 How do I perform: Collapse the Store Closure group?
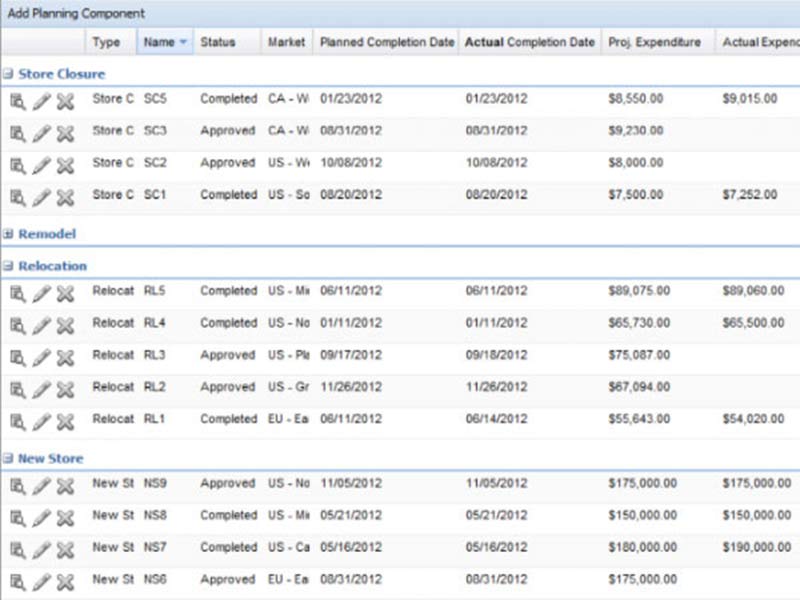coord(8,74)
